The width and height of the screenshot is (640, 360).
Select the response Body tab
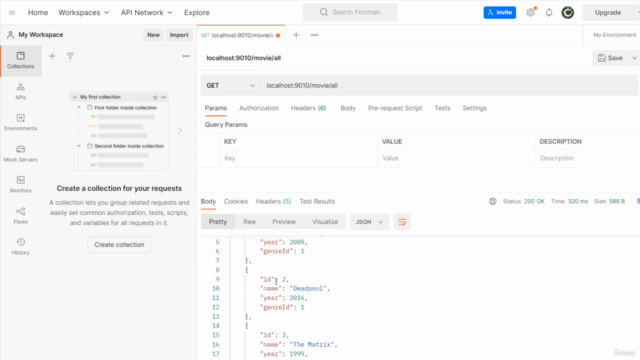pos(208,202)
